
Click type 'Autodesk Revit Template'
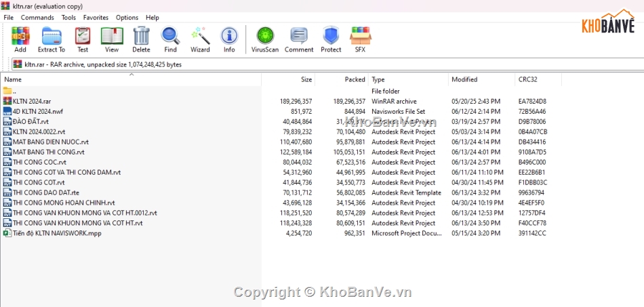[406, 192]
